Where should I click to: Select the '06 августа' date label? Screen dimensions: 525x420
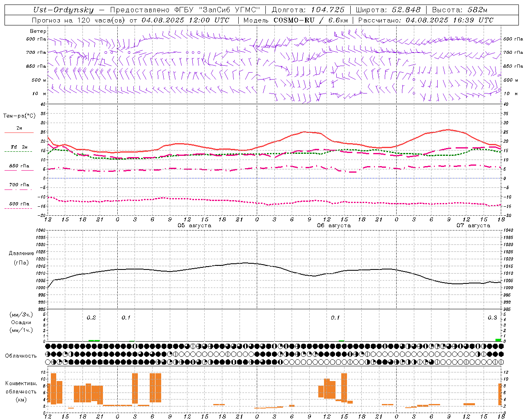click(334, 226)
